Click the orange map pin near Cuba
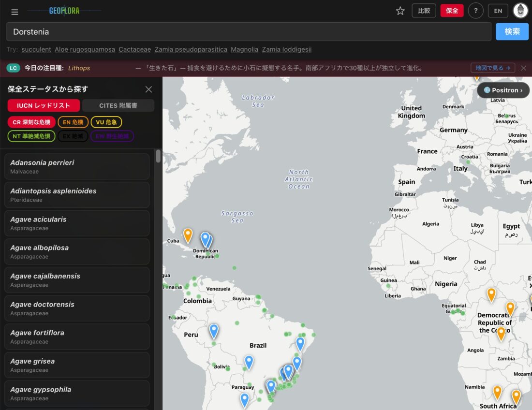The width and height of the screenshot is (532, 410). pyautogui.click(x=188, y=235)
